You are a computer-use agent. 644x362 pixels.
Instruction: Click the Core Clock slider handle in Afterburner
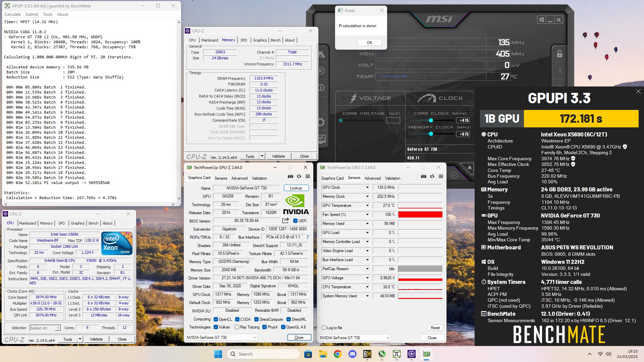[x=431, y=120]
